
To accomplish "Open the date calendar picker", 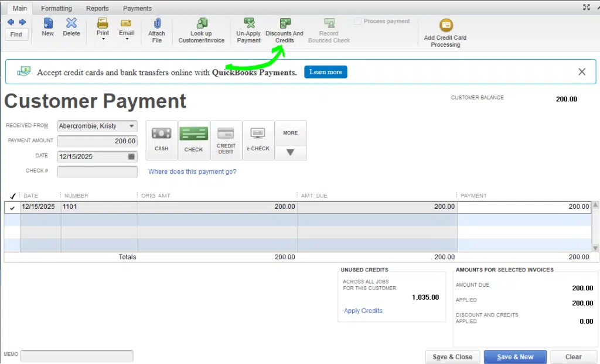I will (131, 156).
